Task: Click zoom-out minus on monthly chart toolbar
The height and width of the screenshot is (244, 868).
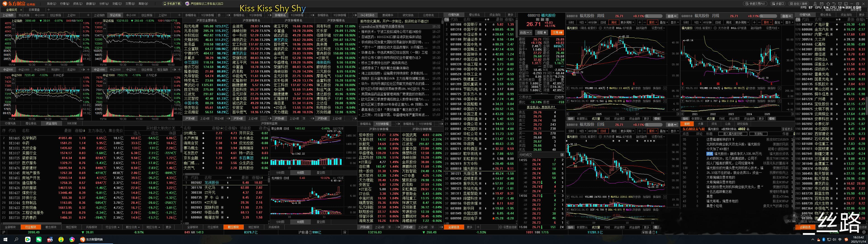Action: coord(759,22)
